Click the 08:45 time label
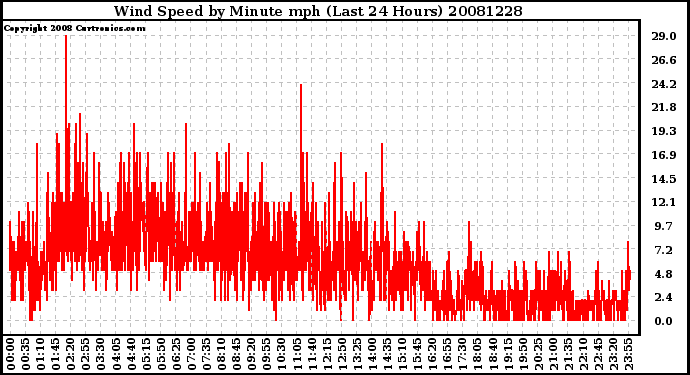 click(x=237, y=354)
